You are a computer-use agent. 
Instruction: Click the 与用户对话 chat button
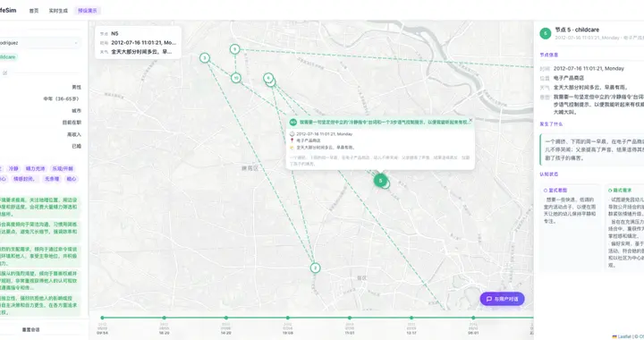click(502, 299)
